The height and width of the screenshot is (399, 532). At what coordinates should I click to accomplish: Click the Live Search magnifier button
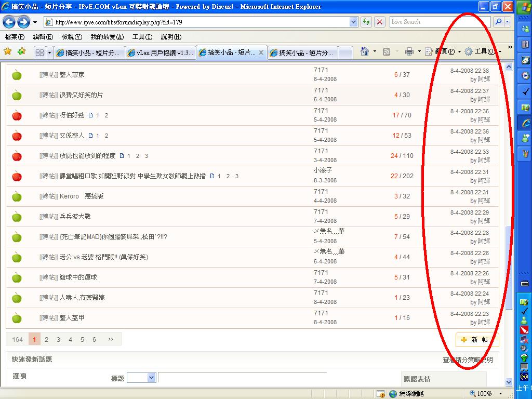coord(498,22)
